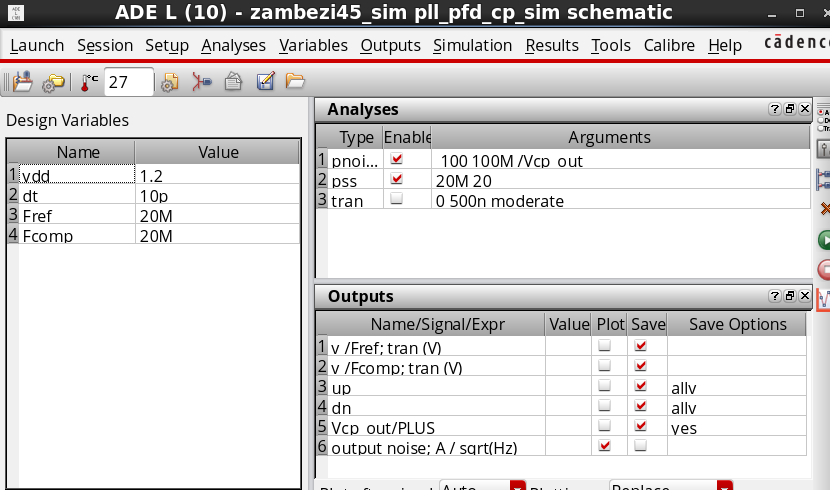Click the allv save option for up

[x=737, y=387]
